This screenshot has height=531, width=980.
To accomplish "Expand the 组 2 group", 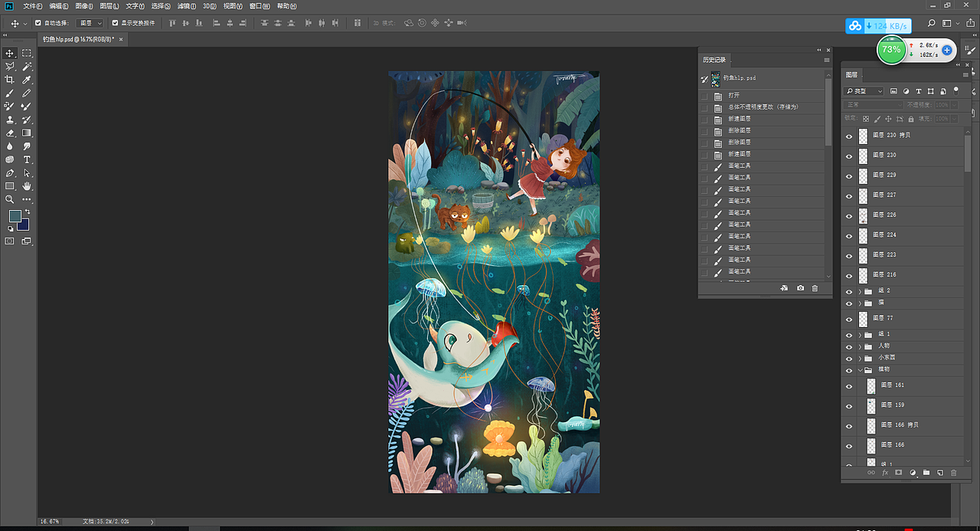I will point(860,292).
